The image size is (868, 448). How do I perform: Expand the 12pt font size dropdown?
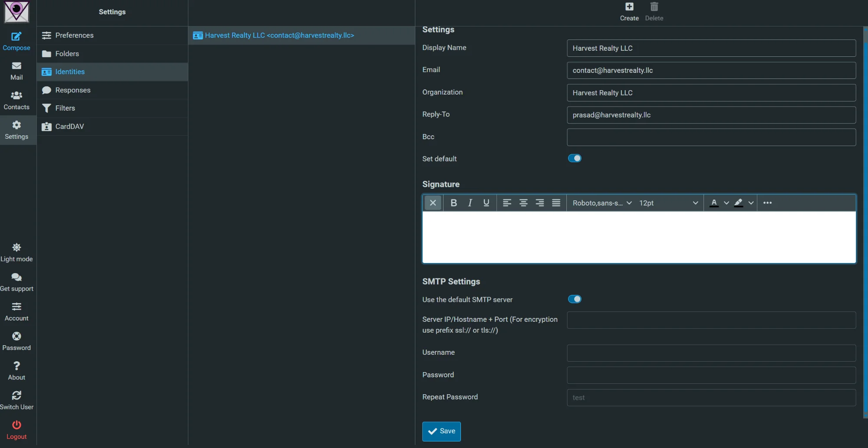click(668, 203)
